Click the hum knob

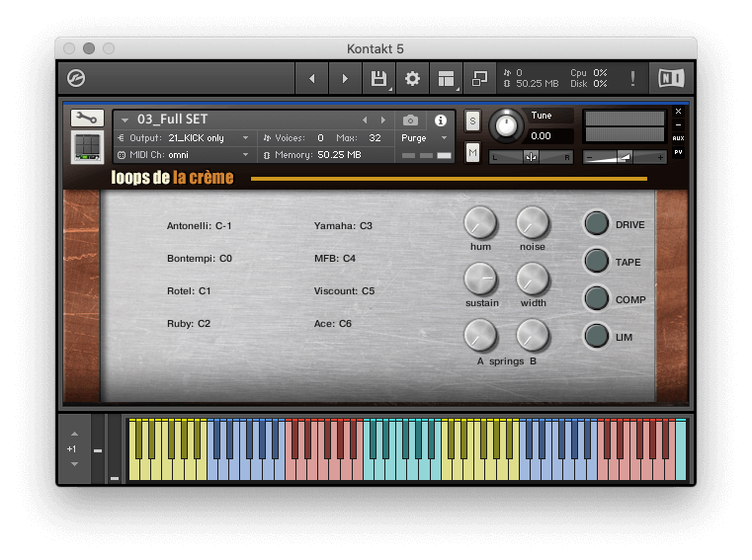[480, 222]
